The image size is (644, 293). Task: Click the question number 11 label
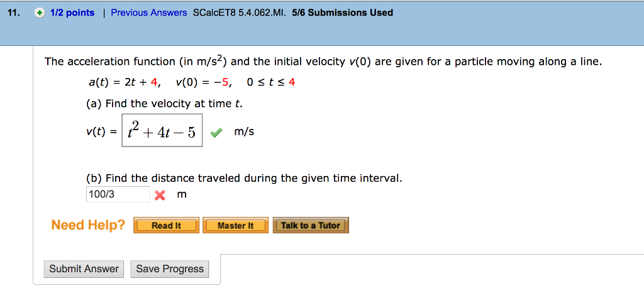pos(18,13)
